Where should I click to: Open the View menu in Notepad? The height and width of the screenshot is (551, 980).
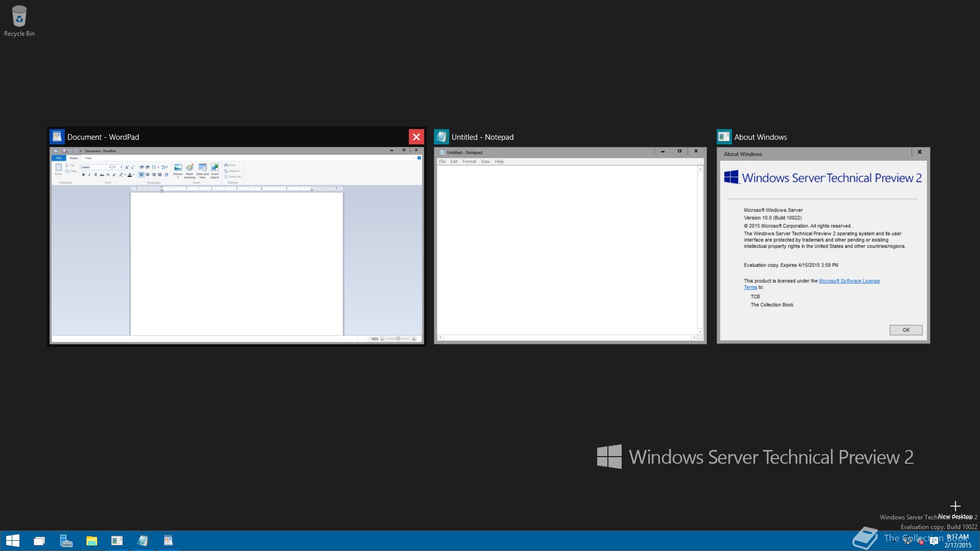tap(485, 162)
